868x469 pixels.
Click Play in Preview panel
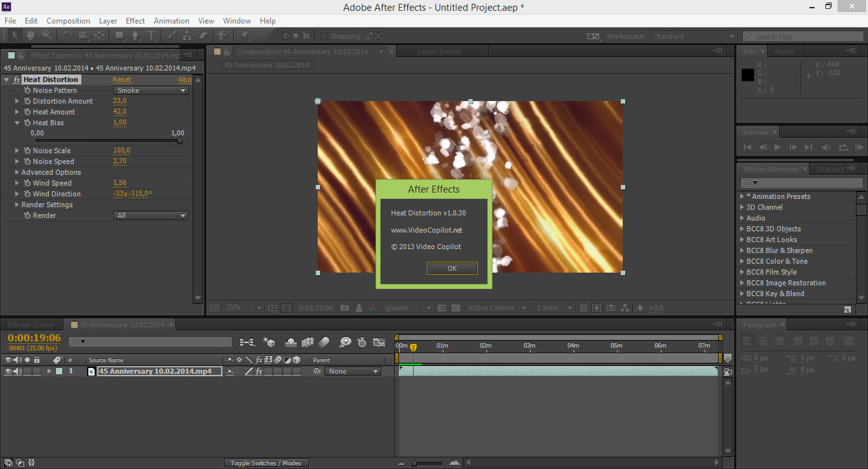click(777, 147)
